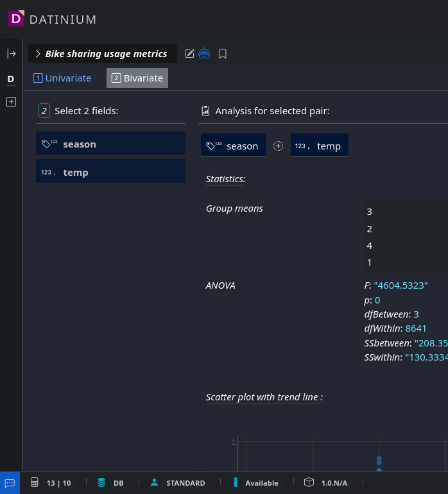The width and height of the screenshot is (448, 494).
Task: Open the AI robot assistant icon
Action: pos(204,54)
